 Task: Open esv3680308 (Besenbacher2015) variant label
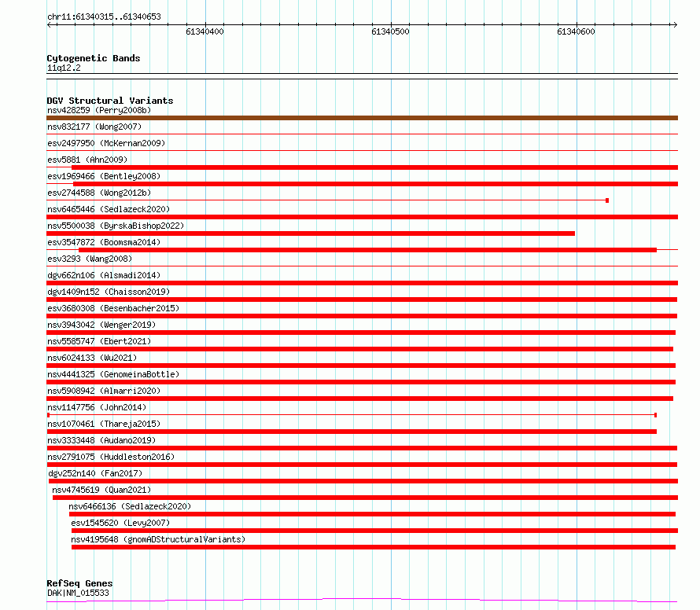(x=113, y=308)
